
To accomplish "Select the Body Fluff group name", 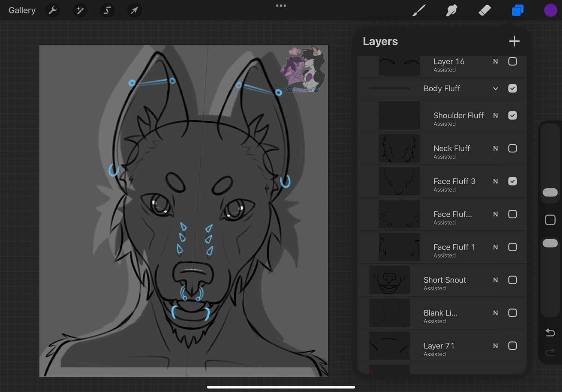I will [x=442, y=88].
